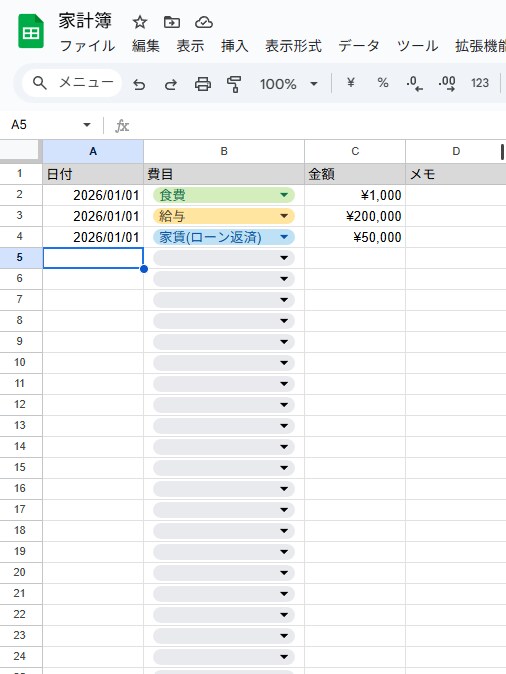
Task: Star the 家計簿 document
Action: pos(140,22)
